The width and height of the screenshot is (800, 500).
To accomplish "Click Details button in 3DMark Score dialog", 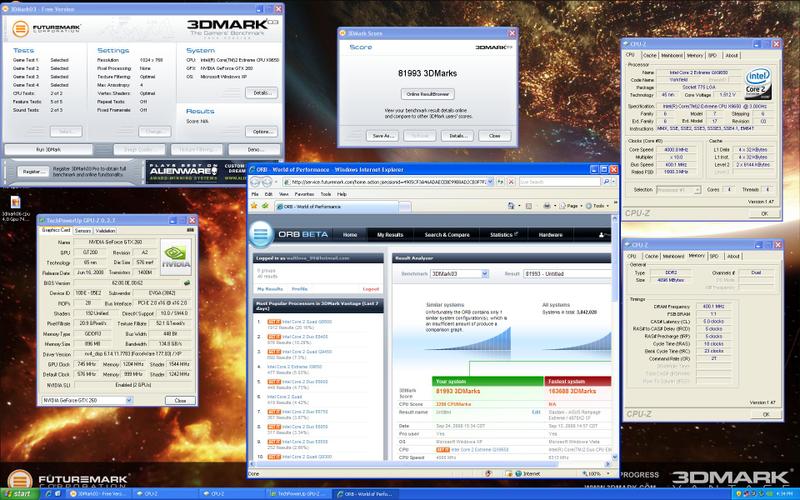I will tap(457, 136).
